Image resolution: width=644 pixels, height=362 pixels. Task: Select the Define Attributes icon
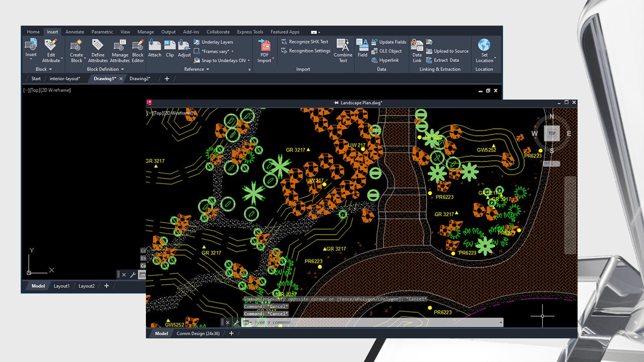pos(98,46)
